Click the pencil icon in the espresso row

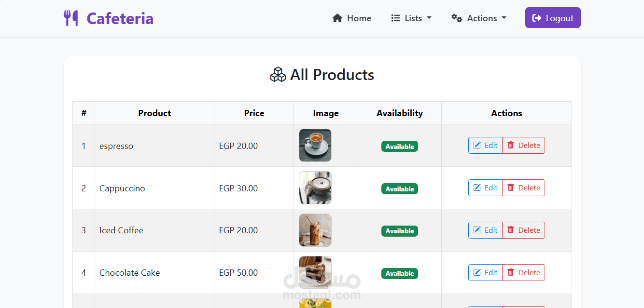pyautogui.click(x=477, y=146)
